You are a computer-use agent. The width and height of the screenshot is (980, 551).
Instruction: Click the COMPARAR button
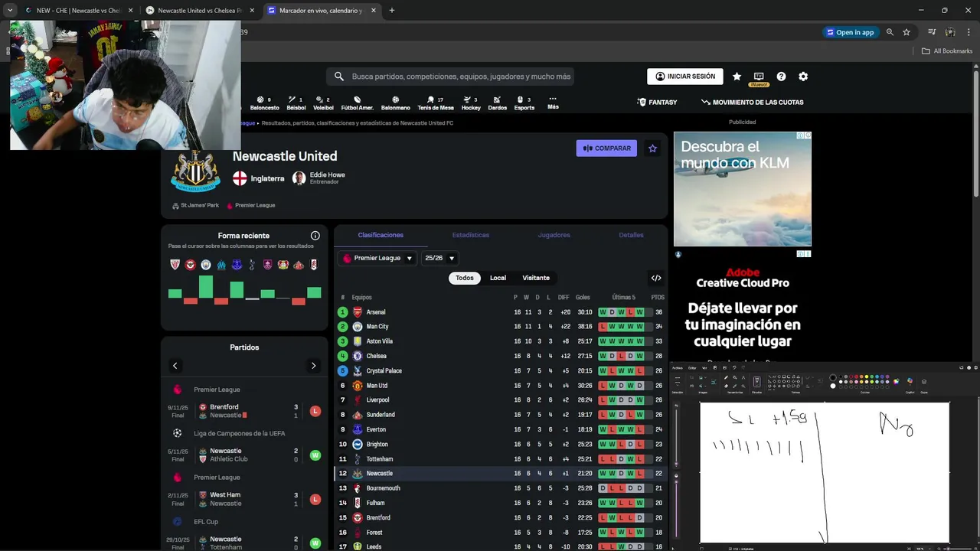point(606,148)
